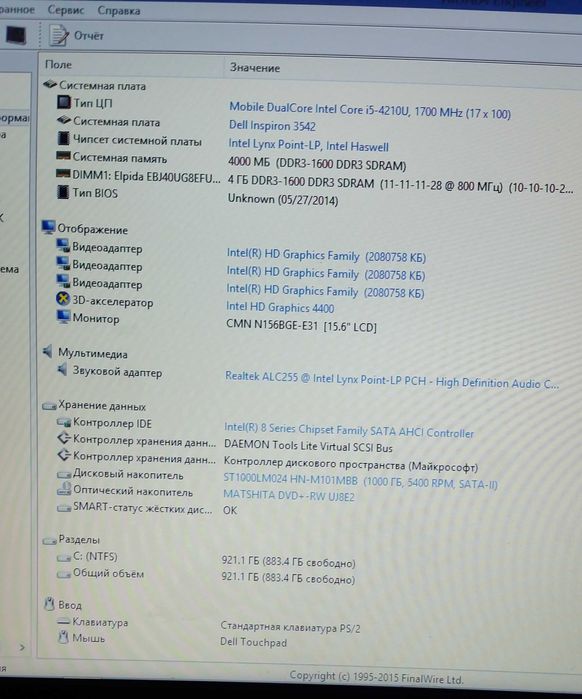The height and width of the screenshot is (699, 582).
Task: Click the Поле column header
Action: point(58,65)
